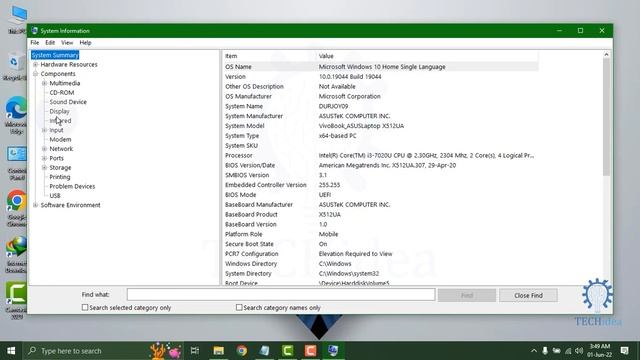Open the Help menu
The height and width of the screenshot is (360, 640).
(x=85, y=42)
